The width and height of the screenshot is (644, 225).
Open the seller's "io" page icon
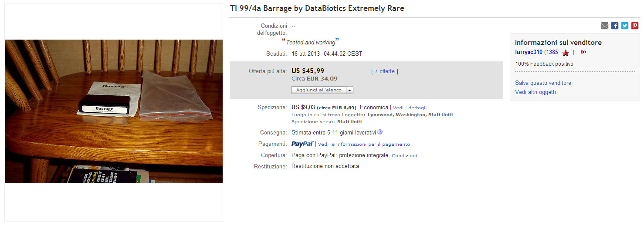[x=583, y=52]
